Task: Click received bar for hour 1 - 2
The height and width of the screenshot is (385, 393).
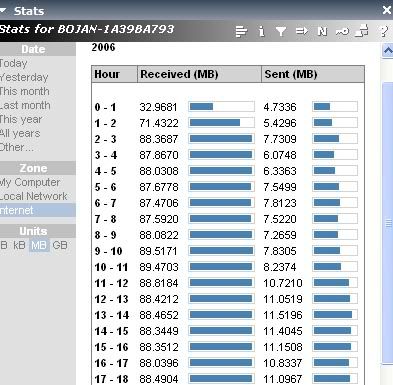Action: (x=221, y=123)
